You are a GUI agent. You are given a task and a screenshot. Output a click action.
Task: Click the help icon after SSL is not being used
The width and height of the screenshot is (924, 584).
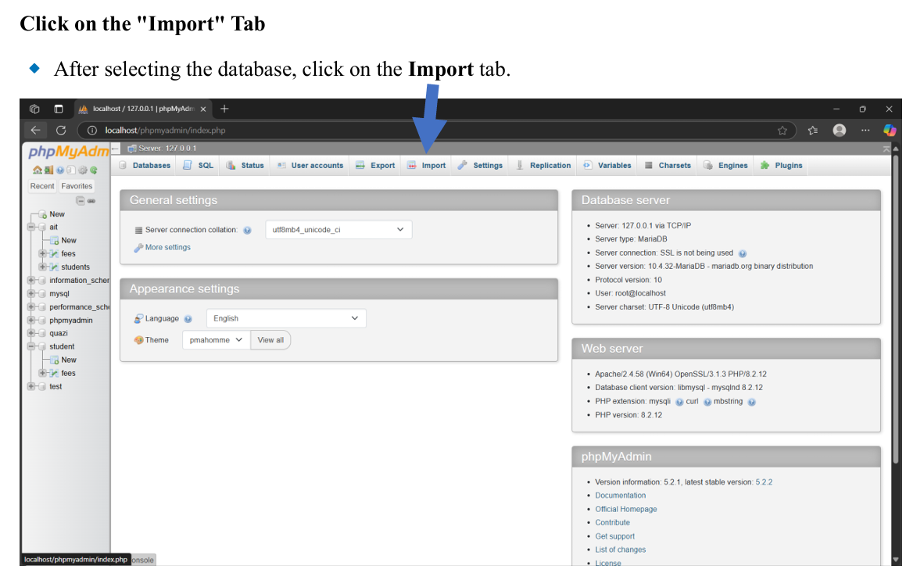[743, 253]
